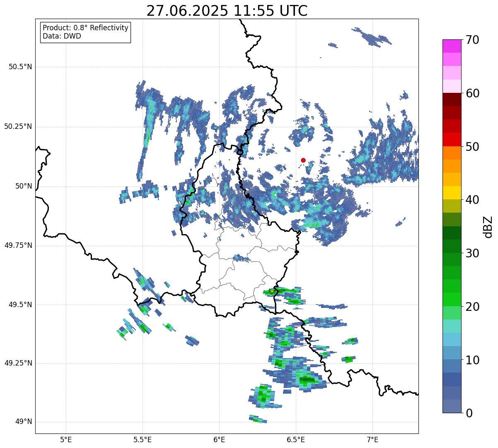The height and width of the screenshot is (448, 498).
Task: Click the bright red colorbar segment above 50
Action: point(452,140)
